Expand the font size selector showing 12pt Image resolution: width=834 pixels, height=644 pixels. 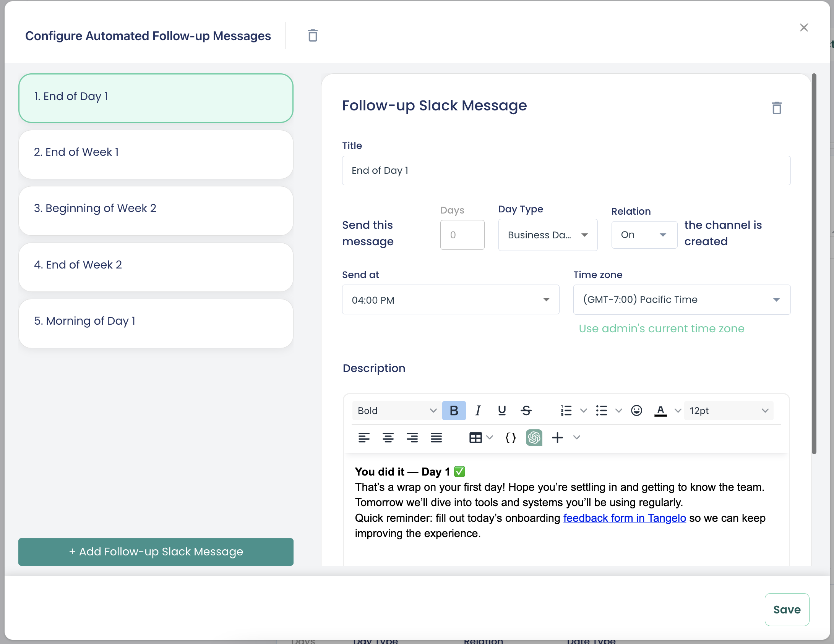(x=728, y=410)
